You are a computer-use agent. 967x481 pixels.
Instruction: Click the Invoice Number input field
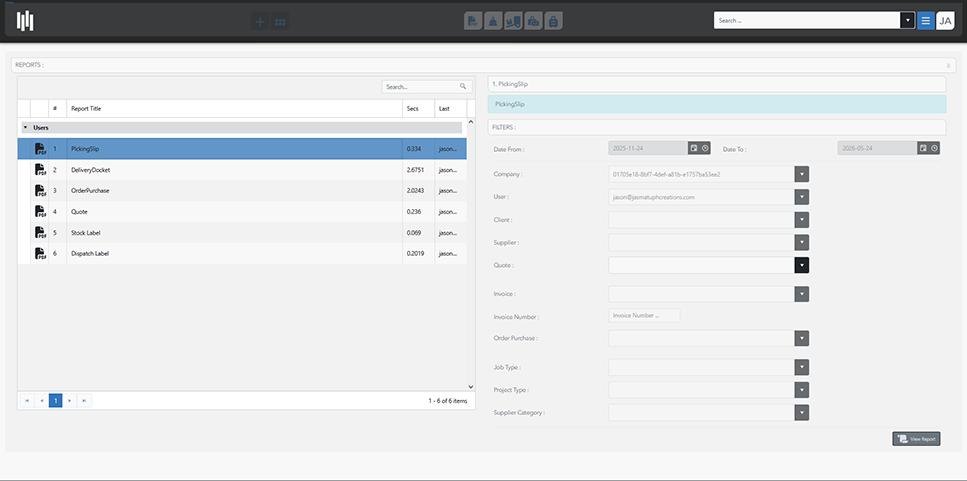644,315
